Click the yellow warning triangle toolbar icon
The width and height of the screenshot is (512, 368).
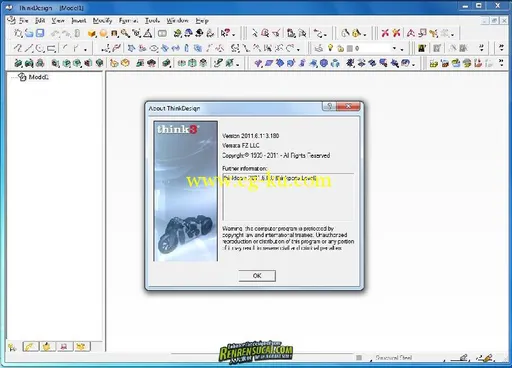click(x=356, y=33)
